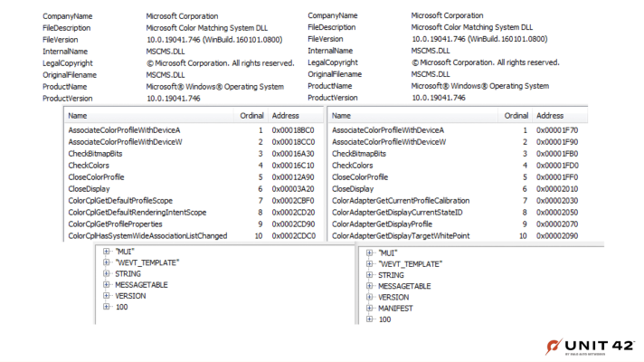
Task: Click address 0x00001F70 in right table
Action: [x=557, y=130]
